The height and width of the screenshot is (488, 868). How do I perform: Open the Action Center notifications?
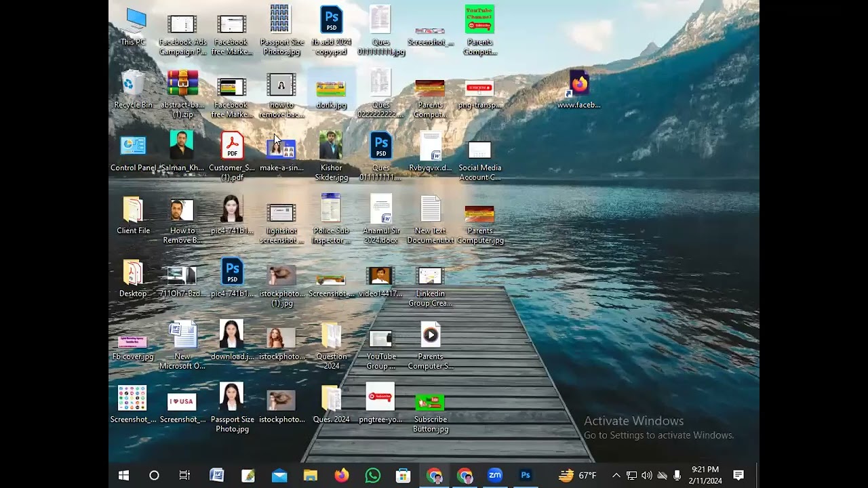pyautogui.click(x=739, y=476)
